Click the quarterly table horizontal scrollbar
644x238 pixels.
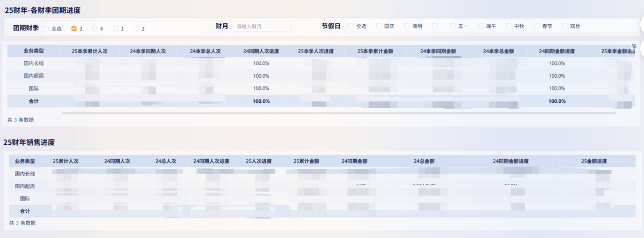coord(338,113)
